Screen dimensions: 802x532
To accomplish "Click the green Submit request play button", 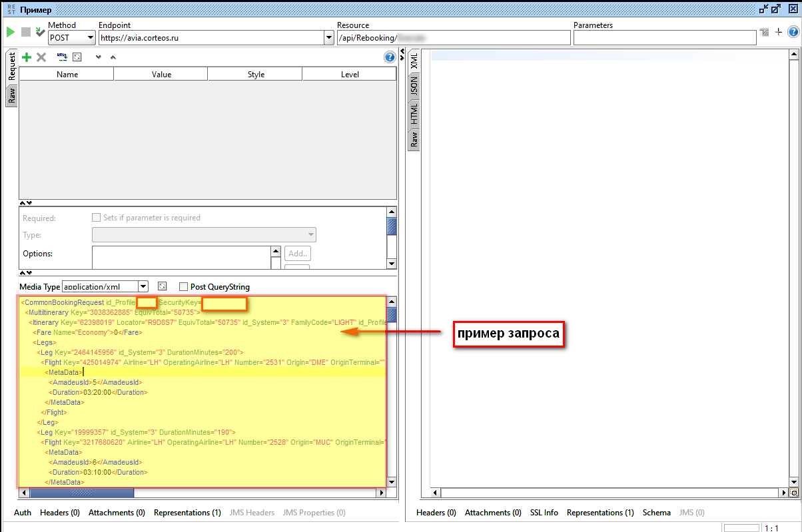I will click(11, 32).
